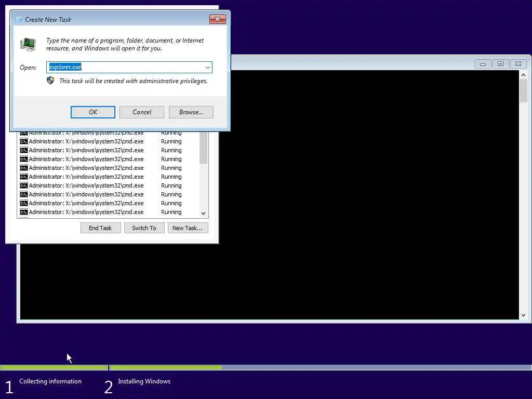The width and height of the screenshot is (532, 399).
Task: Click the Collecting information progress bar
Action: point(54,367)
